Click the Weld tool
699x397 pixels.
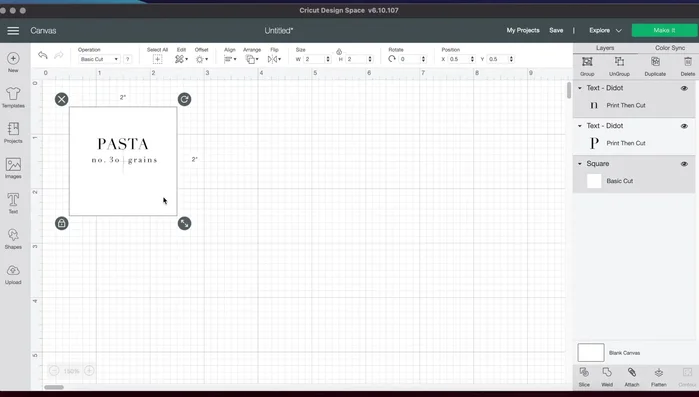point(607,377)
